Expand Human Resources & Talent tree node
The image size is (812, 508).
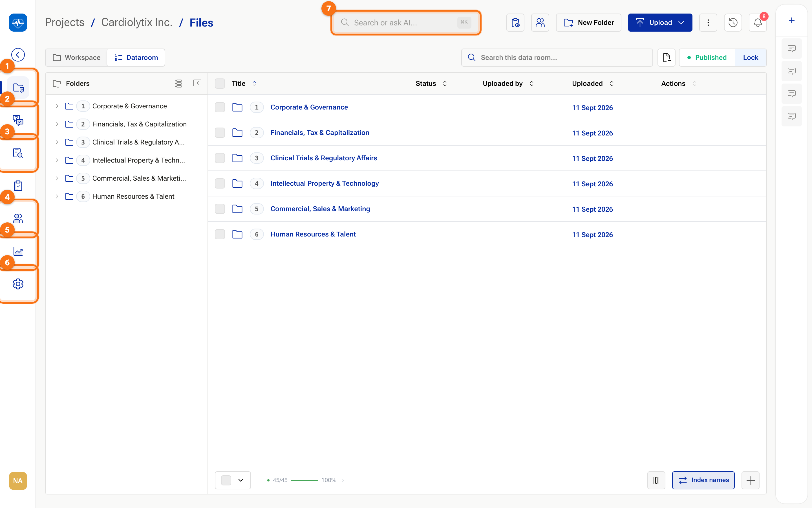(57, 196)
